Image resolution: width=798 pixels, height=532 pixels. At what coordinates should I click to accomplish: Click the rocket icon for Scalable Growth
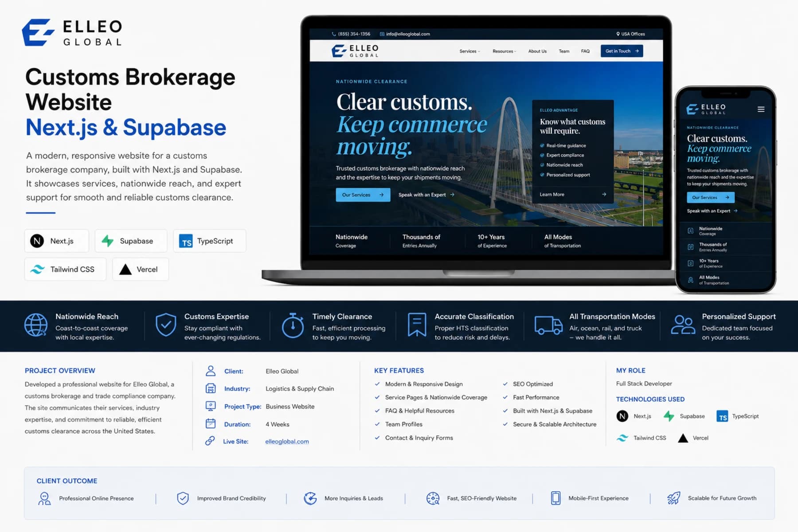tap(674, 498)
